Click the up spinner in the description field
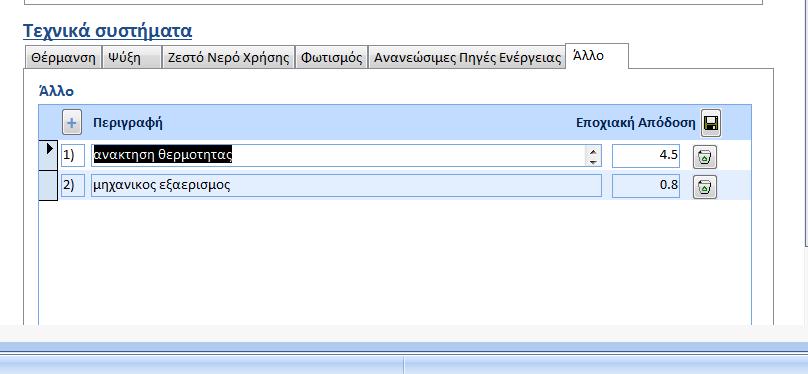This screenshot has height=374, width=808. coord(593,151)
